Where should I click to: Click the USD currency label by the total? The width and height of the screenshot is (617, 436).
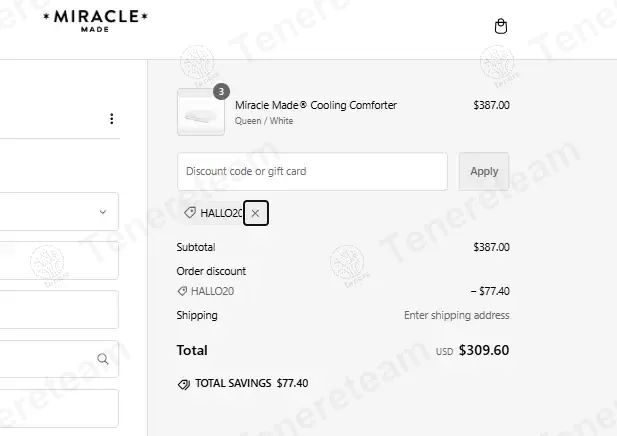click(444, 352)
